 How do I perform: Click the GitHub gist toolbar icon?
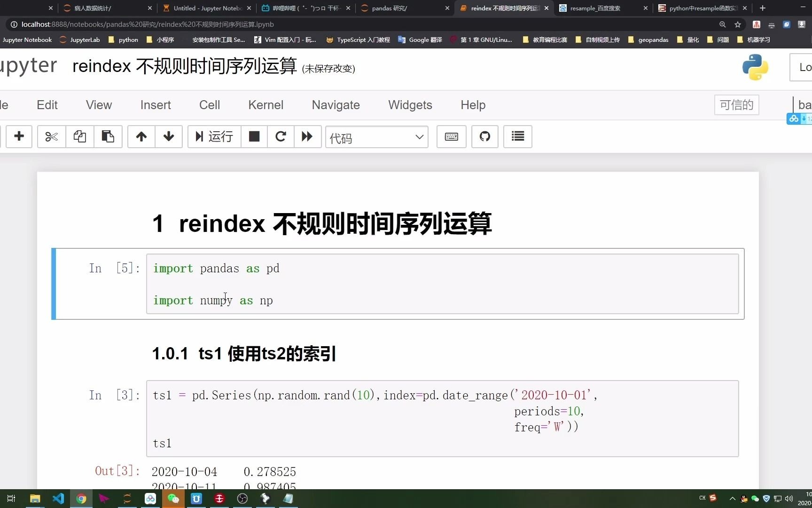(485, 136)
